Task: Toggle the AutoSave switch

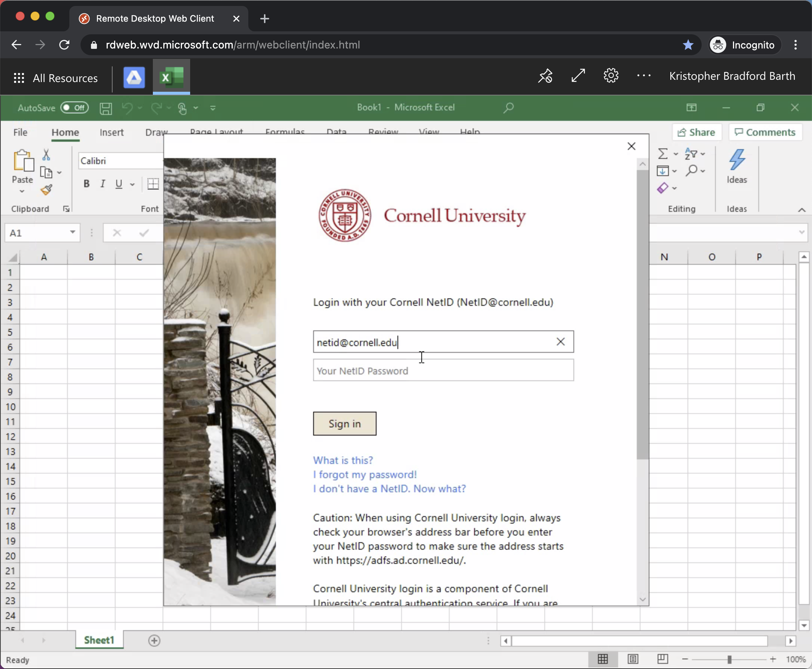Action: coord(74,107)
